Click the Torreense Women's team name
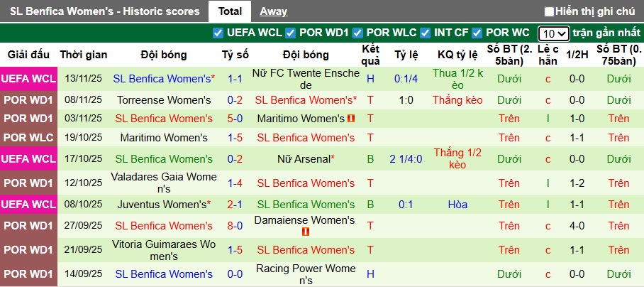644x287 pixels. pos(164,100)
